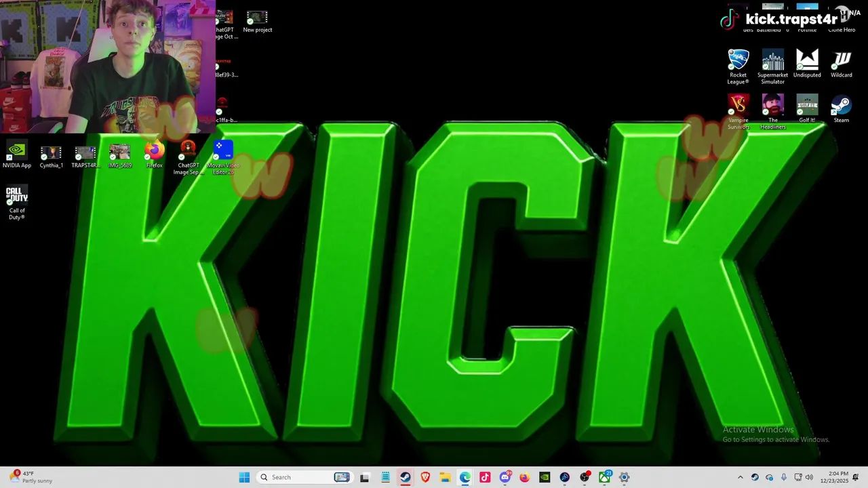Switch to Firefox in the taskbar

coord(524,477)
